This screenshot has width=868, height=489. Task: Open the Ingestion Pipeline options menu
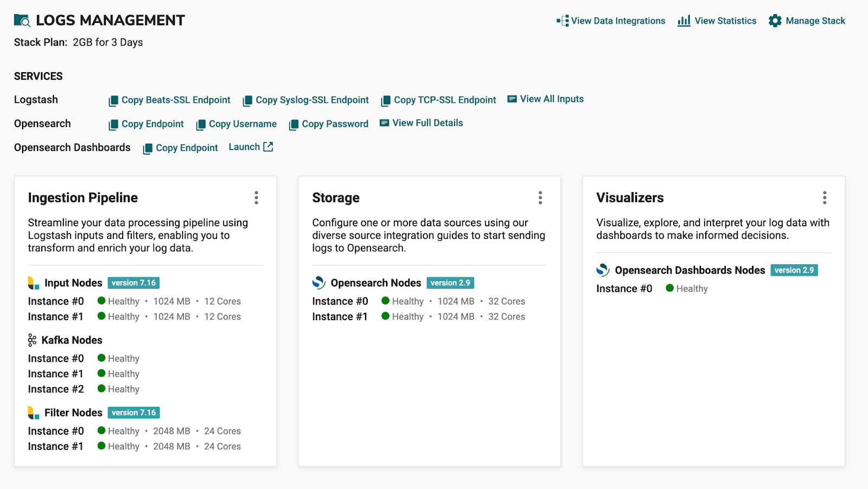256,198
